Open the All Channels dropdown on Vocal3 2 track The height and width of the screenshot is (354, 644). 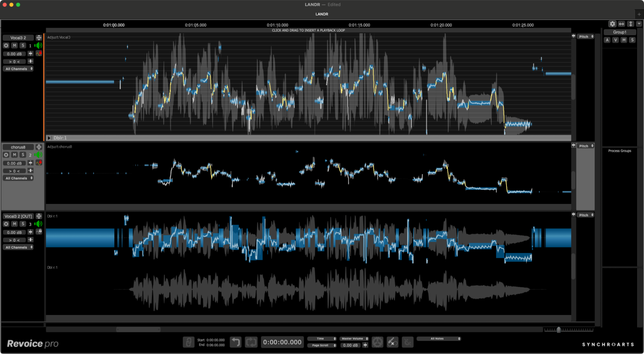coord(19,69)
